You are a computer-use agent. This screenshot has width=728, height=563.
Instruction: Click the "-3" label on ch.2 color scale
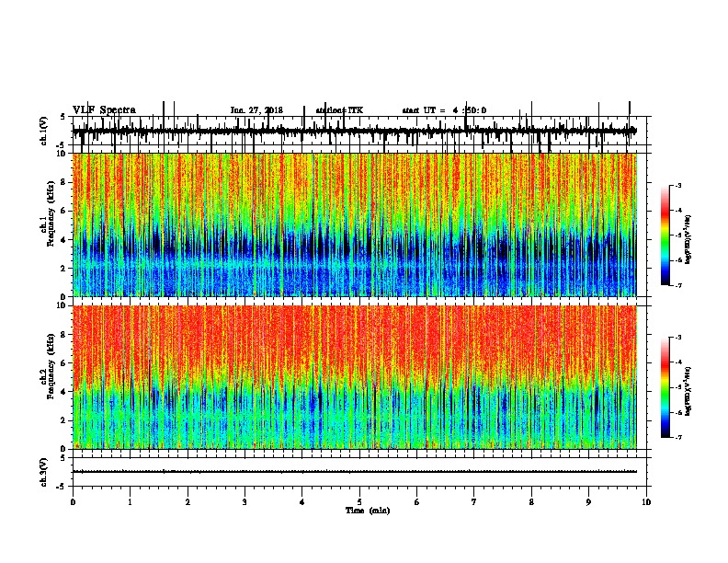677,338
